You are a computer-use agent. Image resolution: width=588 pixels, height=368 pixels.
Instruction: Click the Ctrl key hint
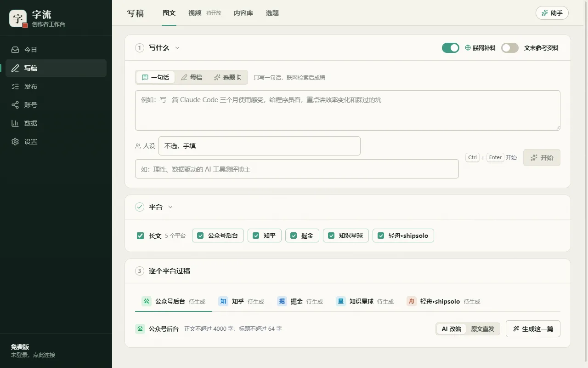473,157
